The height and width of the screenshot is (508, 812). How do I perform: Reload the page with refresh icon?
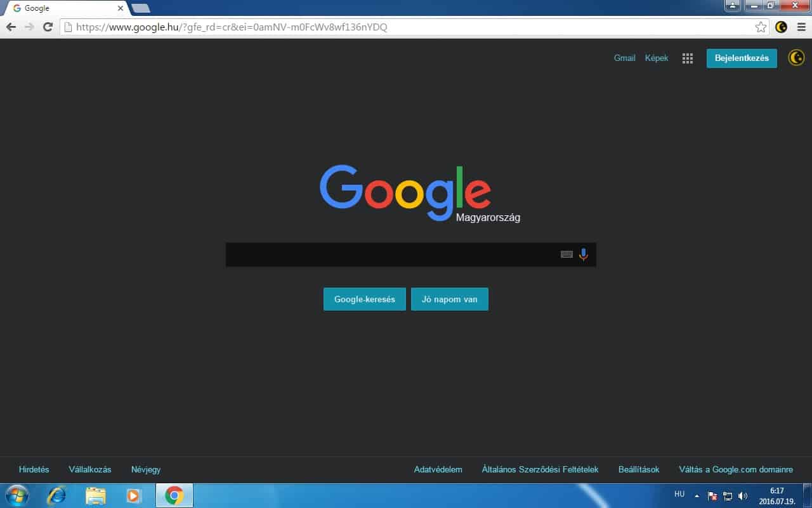point(48,27)
